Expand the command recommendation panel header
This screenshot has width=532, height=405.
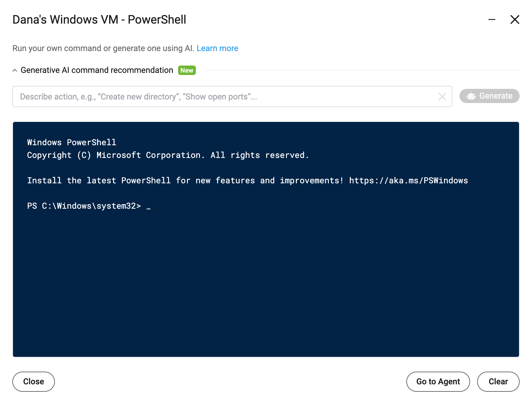pos(96,70)
